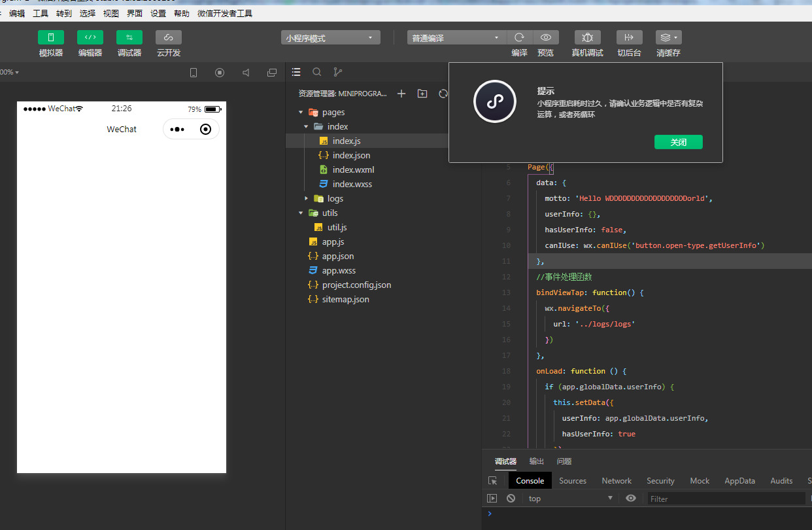Click the refresh explorer icon

coord(443,94)
